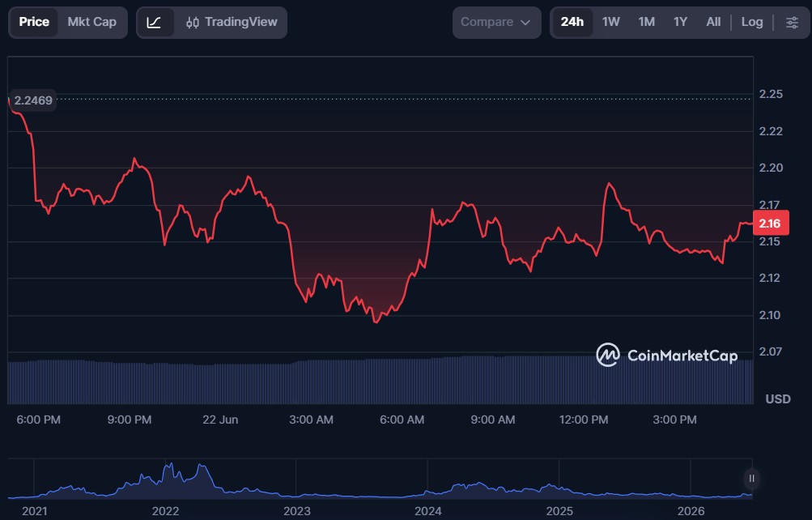812x520 pixels.
Task: Click the 6:00 AM axis label
Action: tap(402, 420)
